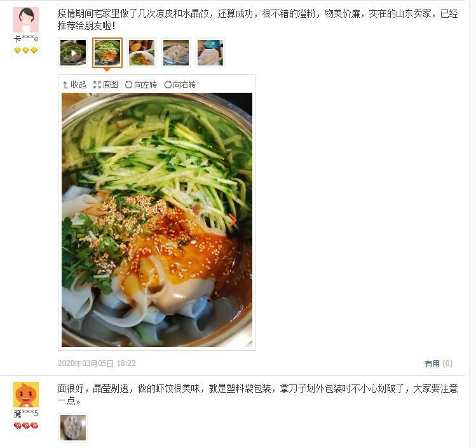Click the username 卡***e

click(x=26, y=39)
